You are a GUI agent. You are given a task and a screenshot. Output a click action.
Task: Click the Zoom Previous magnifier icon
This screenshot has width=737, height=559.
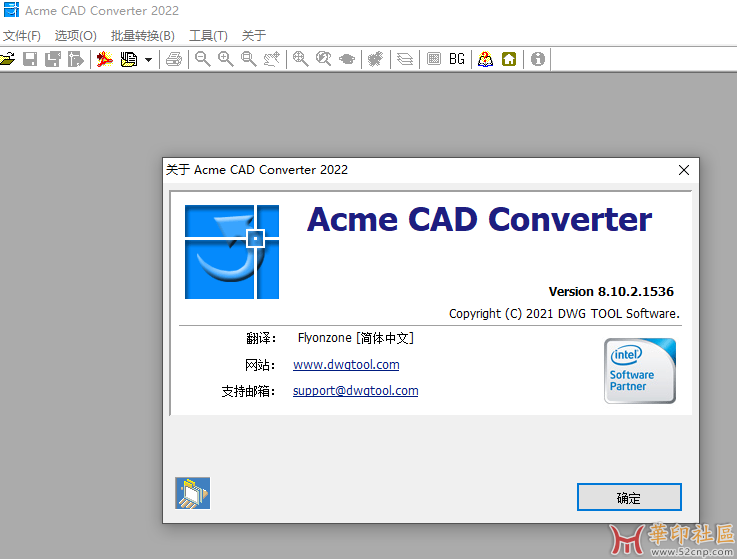[323, 59]
